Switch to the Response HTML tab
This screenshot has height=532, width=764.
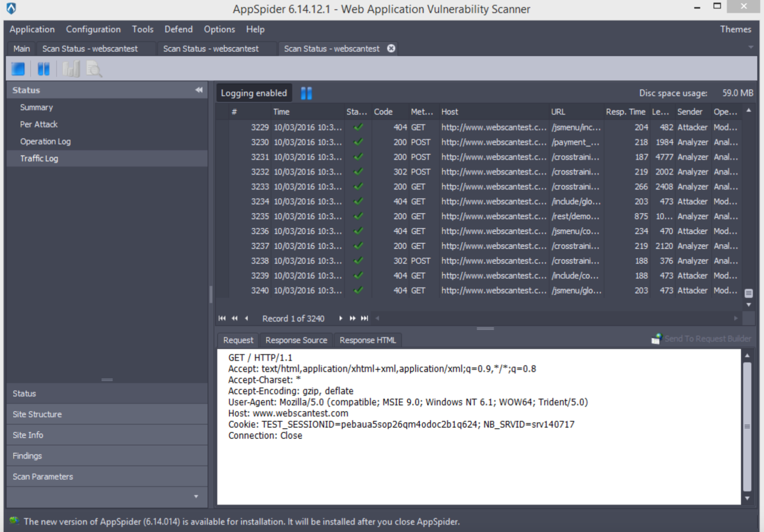point(368,340)
